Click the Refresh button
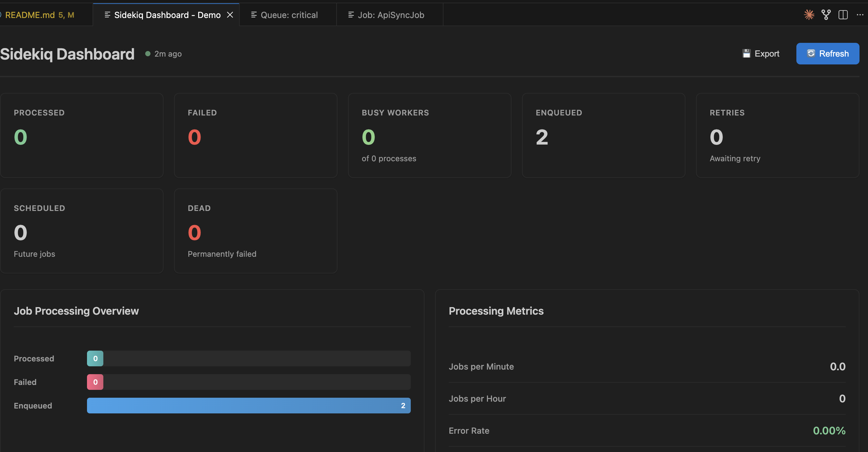 pyautogui.click(x=827, y=53)
